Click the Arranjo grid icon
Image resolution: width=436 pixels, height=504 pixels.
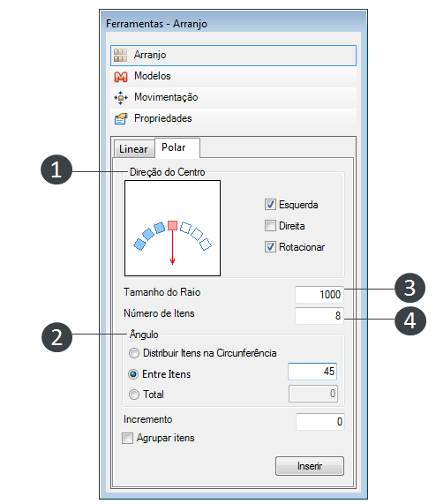pyautogui.click(x=121, y=56)
